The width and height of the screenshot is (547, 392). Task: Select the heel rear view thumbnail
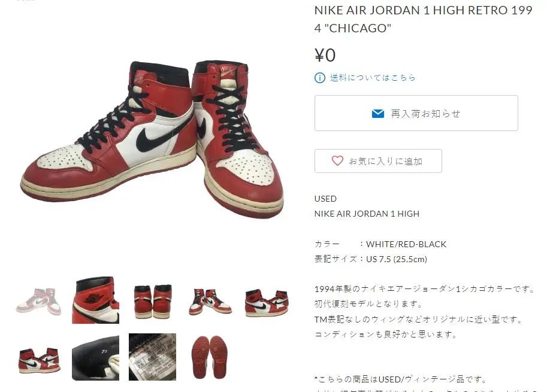152,300
